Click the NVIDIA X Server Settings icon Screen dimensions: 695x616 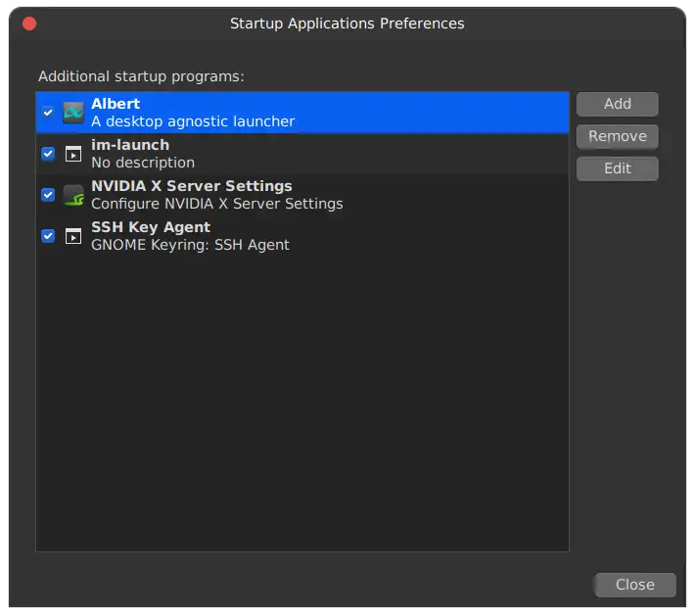pyautogui.click(x=73, y=195)
